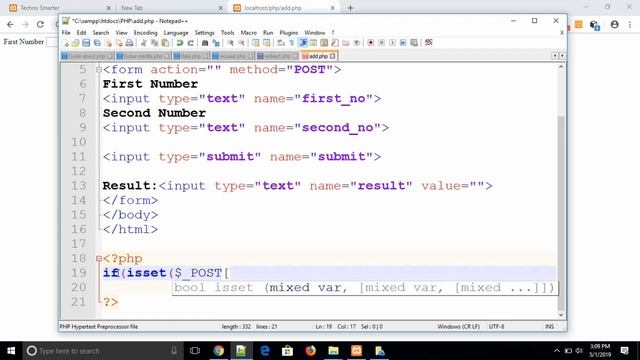Create a new file with toolbar New icon
640x360 pixels.
(x=66, y=43)
